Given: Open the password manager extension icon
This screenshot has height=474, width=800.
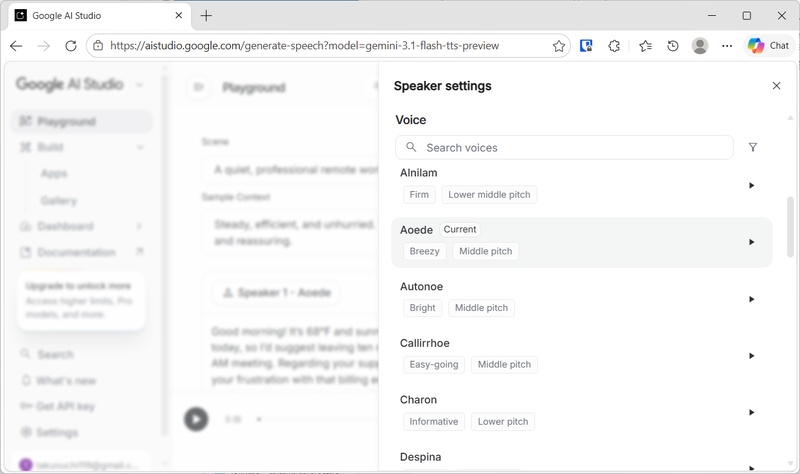Looking at the screenshot, I should 586,46.
